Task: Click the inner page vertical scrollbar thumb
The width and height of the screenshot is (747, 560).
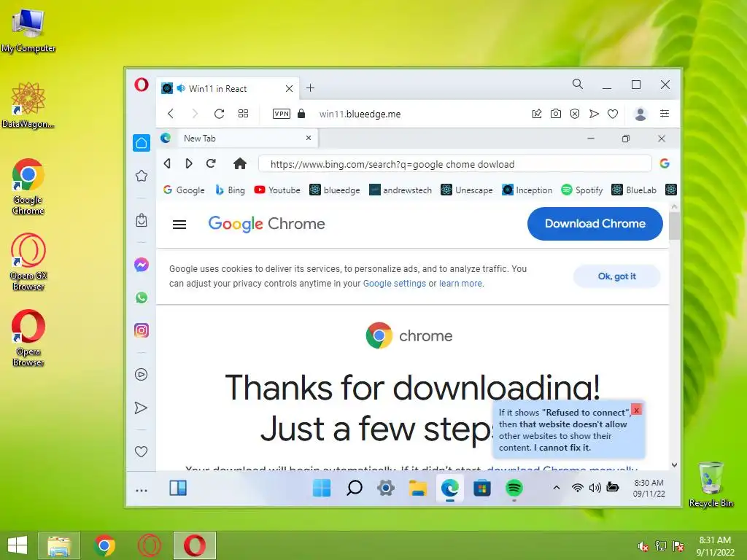Action: pyautogui.click(x=674, y=226)
